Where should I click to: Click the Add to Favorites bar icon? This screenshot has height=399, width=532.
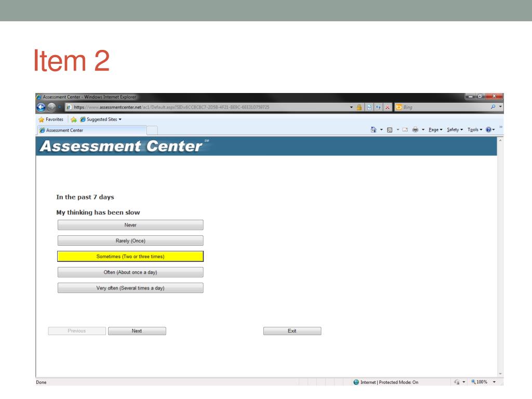coord(74,119)
